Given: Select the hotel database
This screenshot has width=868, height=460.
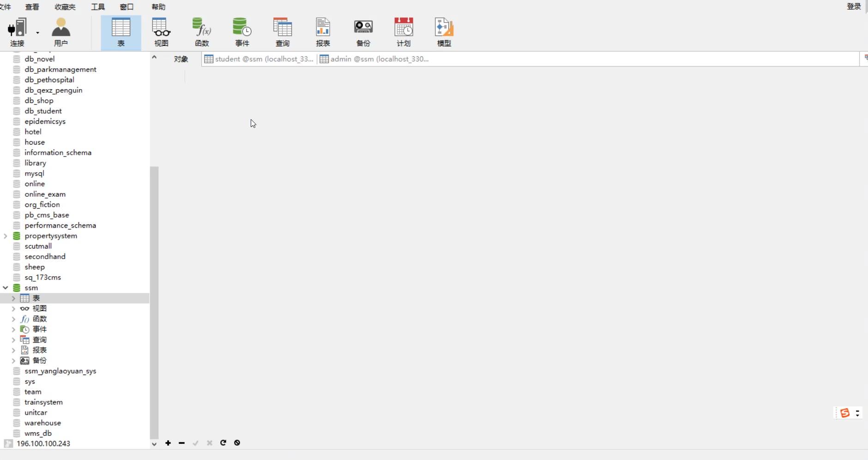Looking at the screenshot, I should (33, 132).
